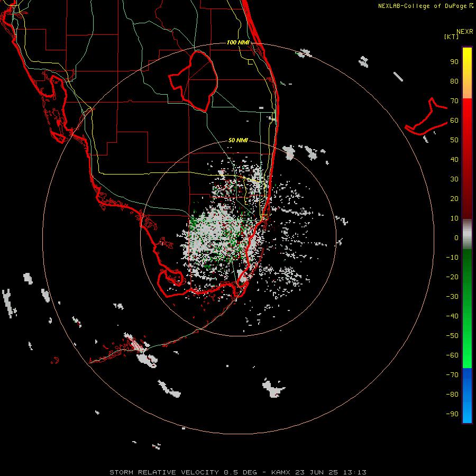476x476 pixels.
Task: Click the -60 value on velocity scale
Action: (x=452, y=355)
